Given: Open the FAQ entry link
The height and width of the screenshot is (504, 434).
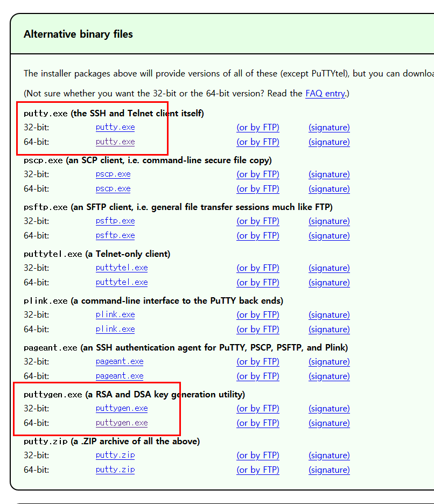Looking at the screenshot, I should [325, 94].
